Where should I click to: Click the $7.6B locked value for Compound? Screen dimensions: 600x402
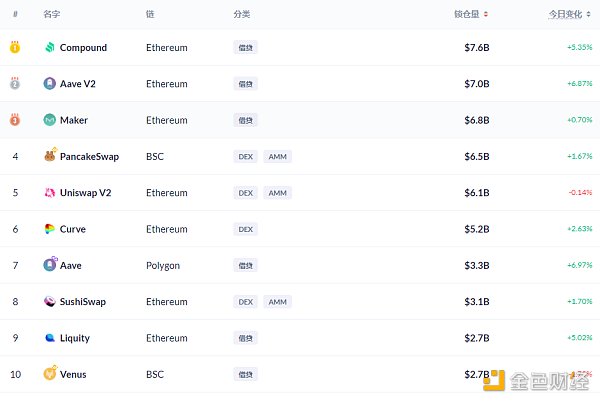(x=477, y=48)
